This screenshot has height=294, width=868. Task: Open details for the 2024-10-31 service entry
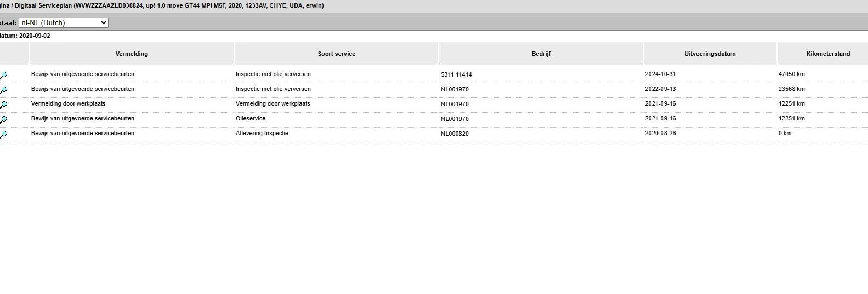coord(4,75)
